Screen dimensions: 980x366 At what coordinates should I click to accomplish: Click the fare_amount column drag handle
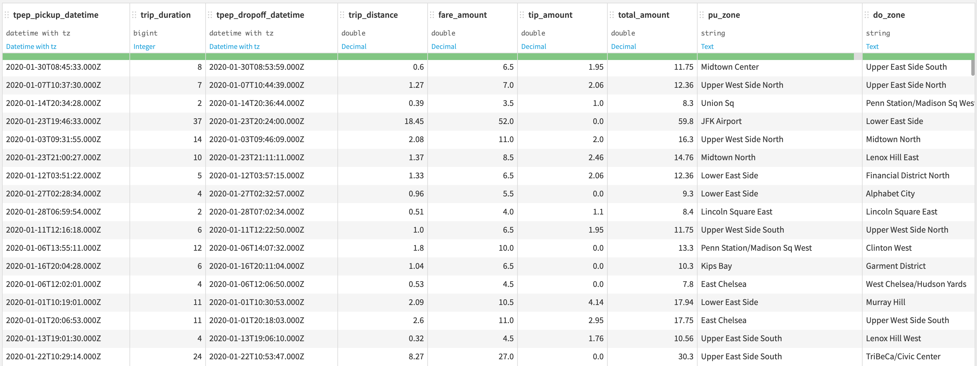coord(432,15)
